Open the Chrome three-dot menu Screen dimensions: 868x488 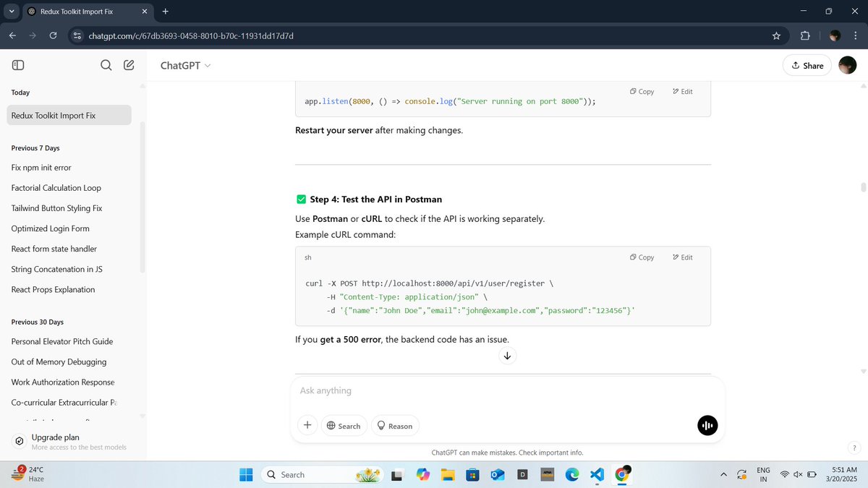coord(856,35)
